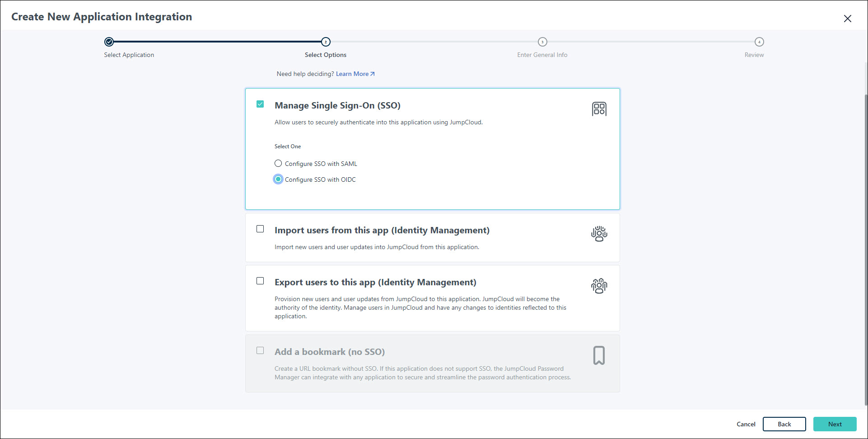Click the Manage Single Sign-On apps icon

599,109
